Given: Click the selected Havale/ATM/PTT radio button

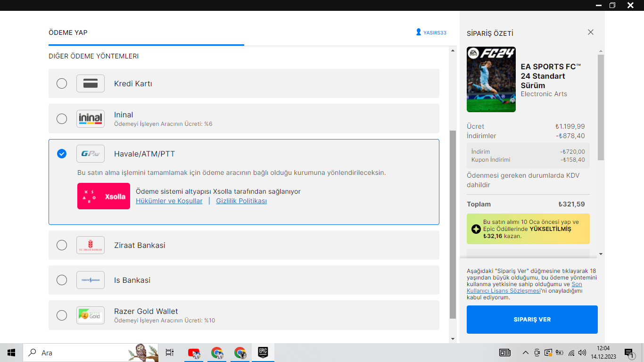Looking at the screenshot, I should click(62, 154).
